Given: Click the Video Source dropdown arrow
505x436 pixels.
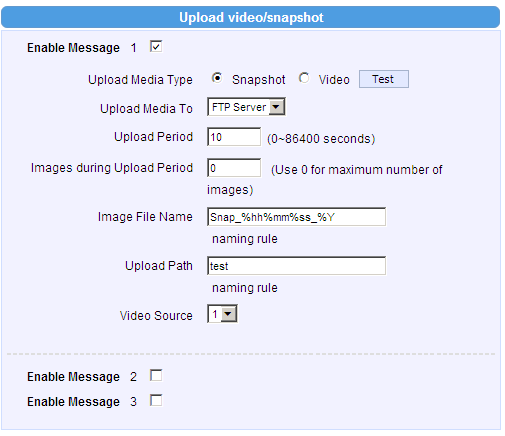Looking at the screenshot, I should [228, 314].
